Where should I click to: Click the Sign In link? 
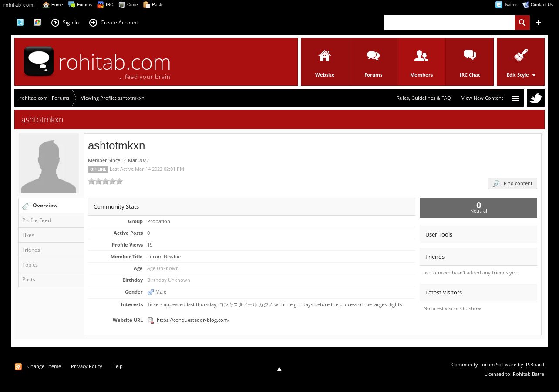(x=65, y=23)
